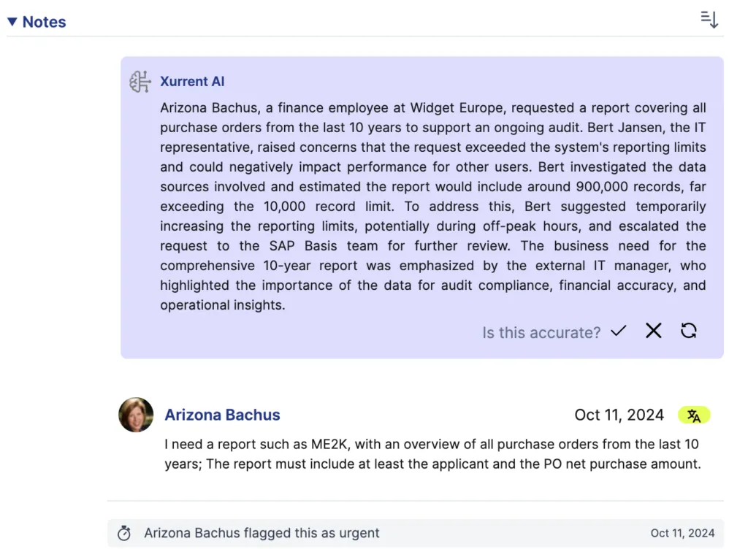Click the Xurrent AI brain icon
The width and height of the screenshot is (748, 560).
[x=139, y=81]
